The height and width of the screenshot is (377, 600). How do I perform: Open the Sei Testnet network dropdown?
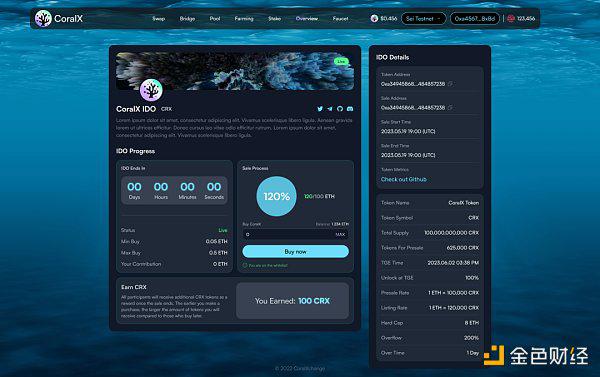click(x=423, y=18)
